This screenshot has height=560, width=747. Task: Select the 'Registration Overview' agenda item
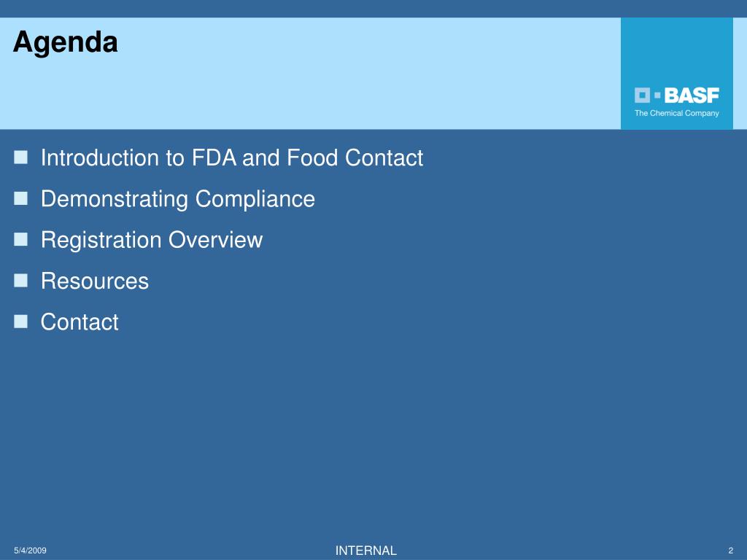click(152, 240)
